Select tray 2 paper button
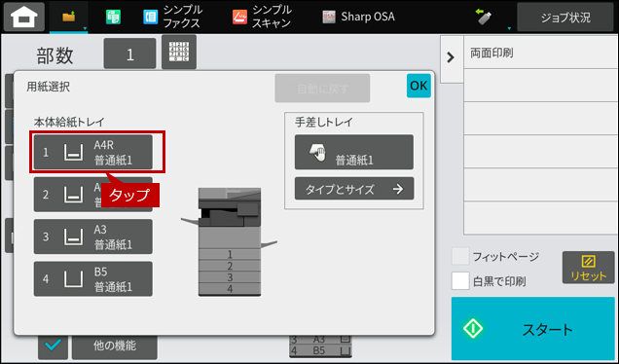The height and width of the screenshot is (364, 619). click(x=93, y=195)
